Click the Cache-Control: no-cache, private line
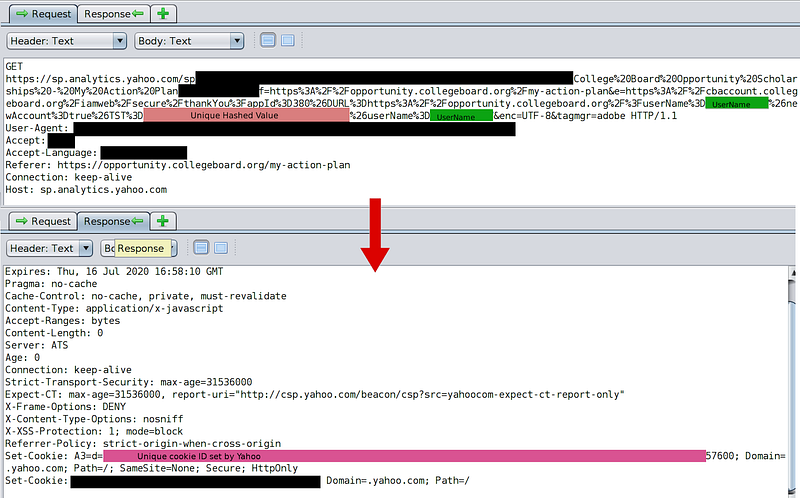Viewport: 800px width, 498px height. (145, 296)
